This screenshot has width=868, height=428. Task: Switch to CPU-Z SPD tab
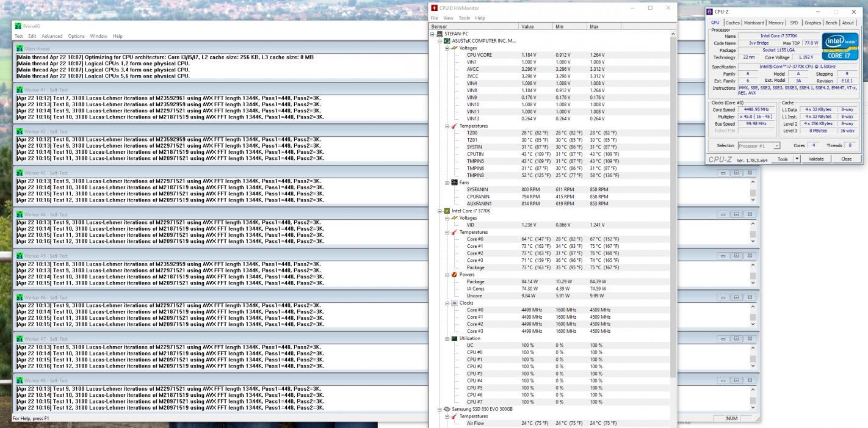[794, 23]
